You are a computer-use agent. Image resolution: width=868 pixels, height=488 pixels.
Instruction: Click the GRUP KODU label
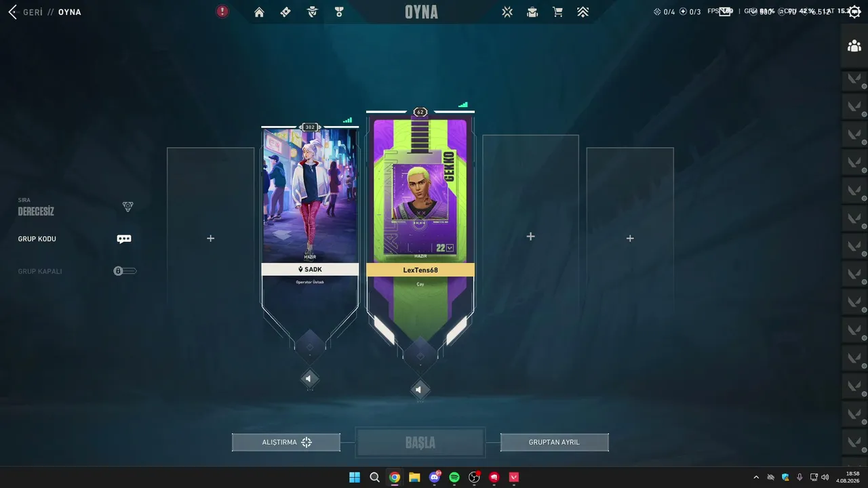[x=37, y=239]
